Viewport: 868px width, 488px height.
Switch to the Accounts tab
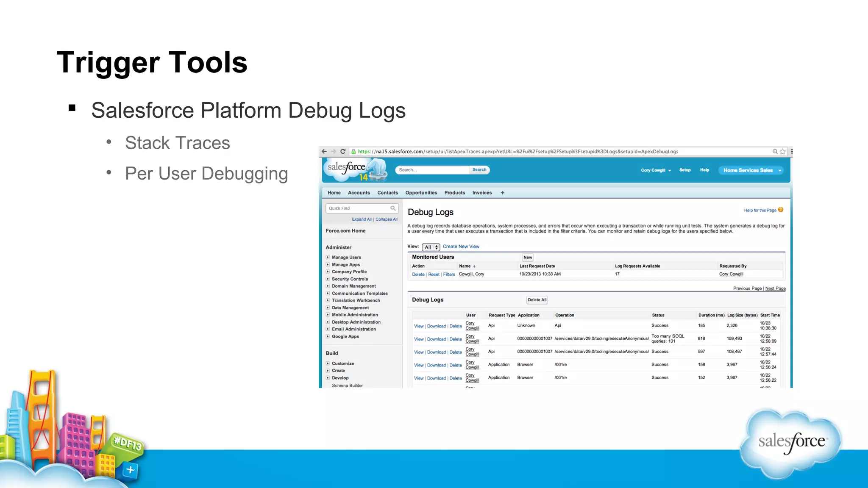click(359, 193)
